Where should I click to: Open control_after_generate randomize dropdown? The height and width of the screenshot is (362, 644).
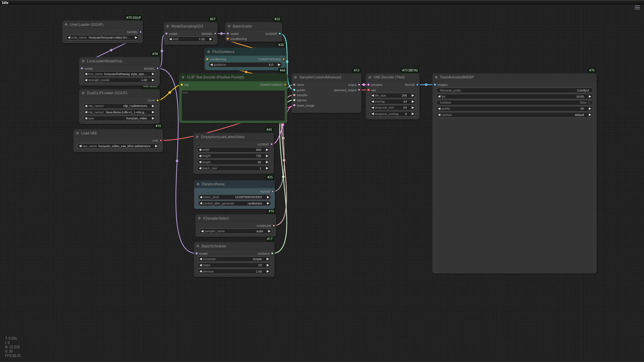coord(234,203)
